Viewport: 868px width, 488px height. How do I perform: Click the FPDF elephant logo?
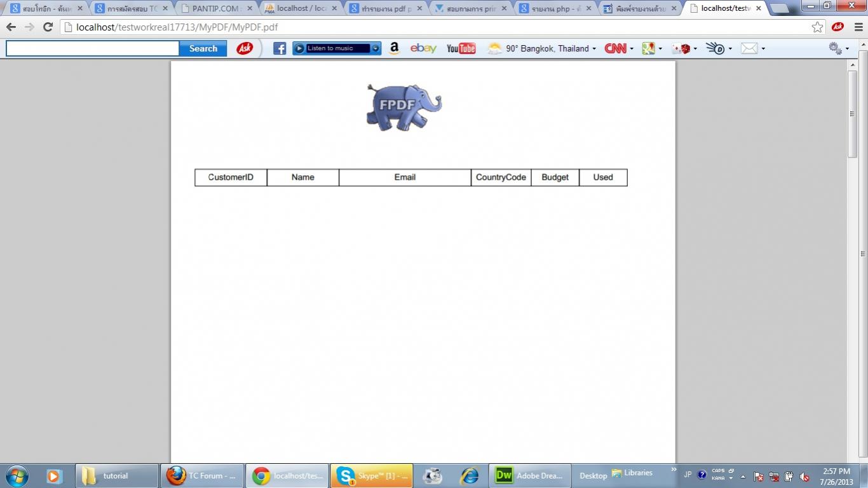pos(403,107)
